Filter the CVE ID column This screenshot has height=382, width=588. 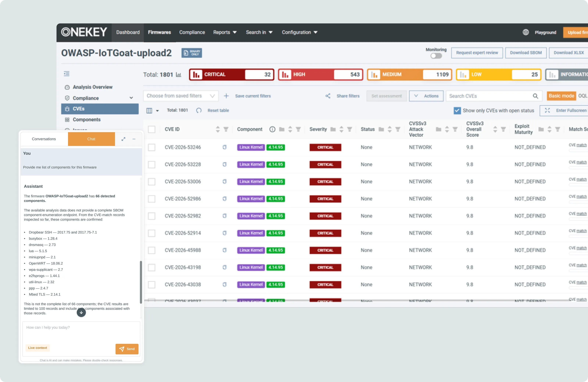pos(226,129)
